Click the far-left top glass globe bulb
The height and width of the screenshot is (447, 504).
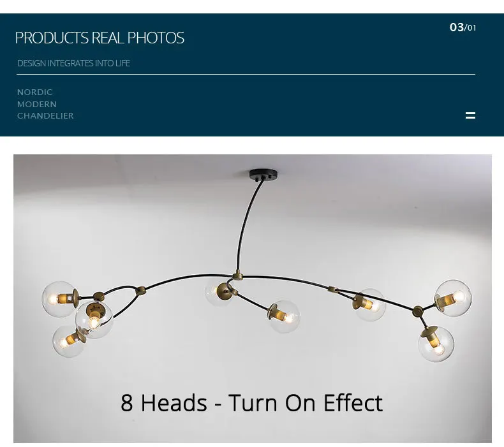(59, 299)
